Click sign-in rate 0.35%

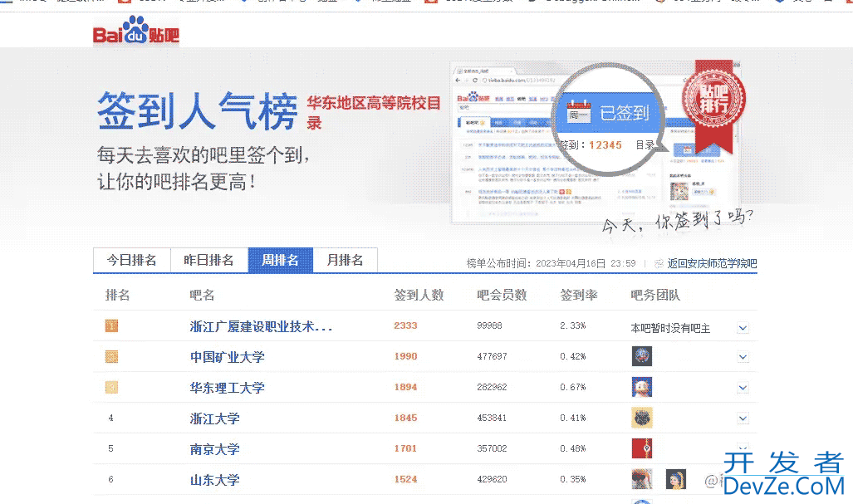(x=573, y=479)
